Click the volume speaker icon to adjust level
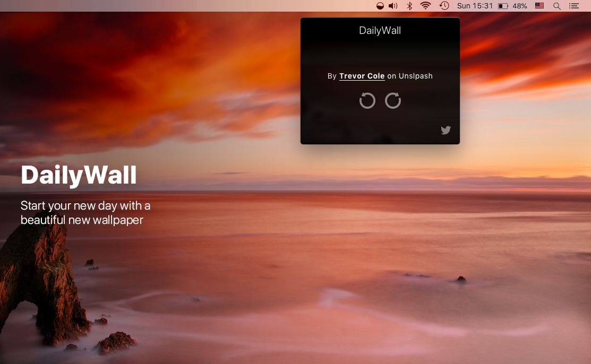Viewport: 591px width, 364px height. pyautogui.click(x=392, y=6)
